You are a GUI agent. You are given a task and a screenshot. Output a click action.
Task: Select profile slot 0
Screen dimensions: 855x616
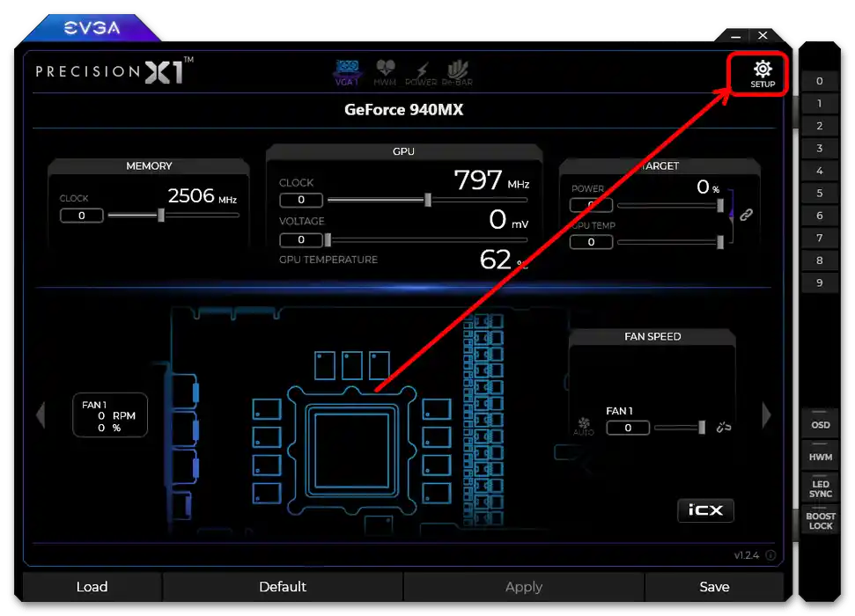820,81
